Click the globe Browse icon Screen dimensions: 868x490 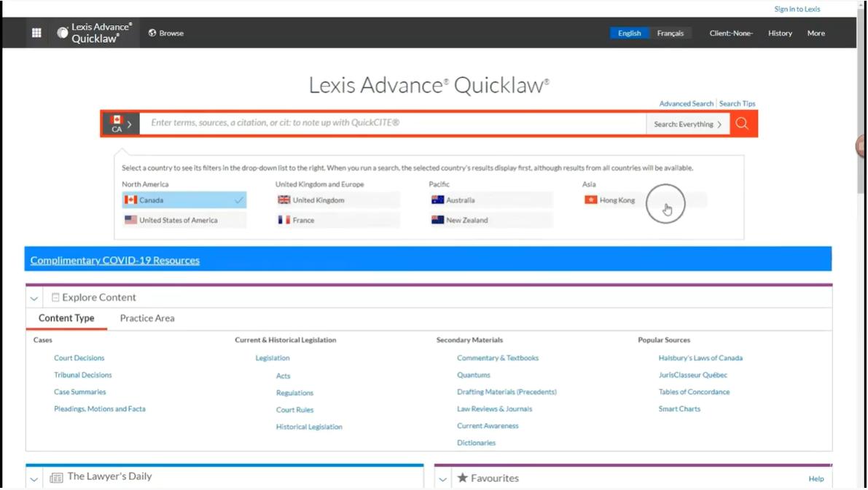152,33
